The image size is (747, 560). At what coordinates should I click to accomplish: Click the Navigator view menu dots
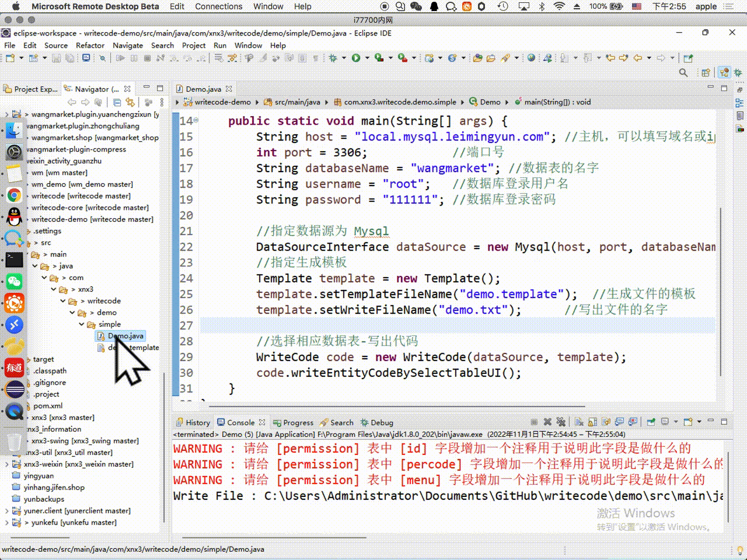pyautogui.click(x=162, y=102)
